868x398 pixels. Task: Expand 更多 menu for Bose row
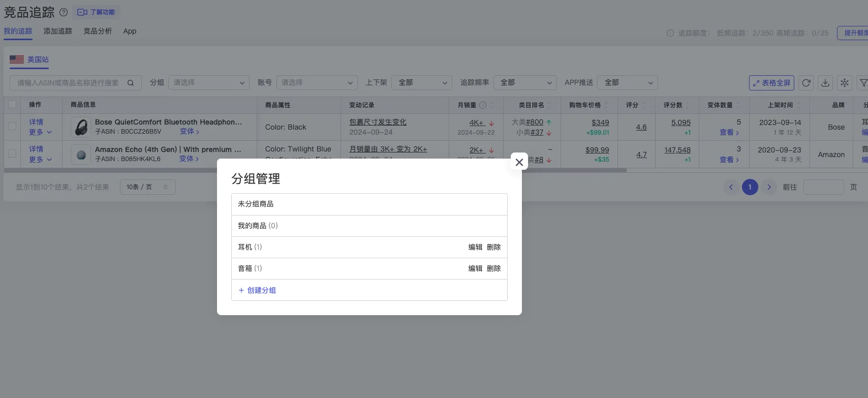pyautogui.click(x=40, y=132)
